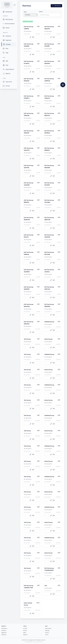Open Communications from the sidebar
Screen dimensions: 67x644
click(x=3, y=24)
